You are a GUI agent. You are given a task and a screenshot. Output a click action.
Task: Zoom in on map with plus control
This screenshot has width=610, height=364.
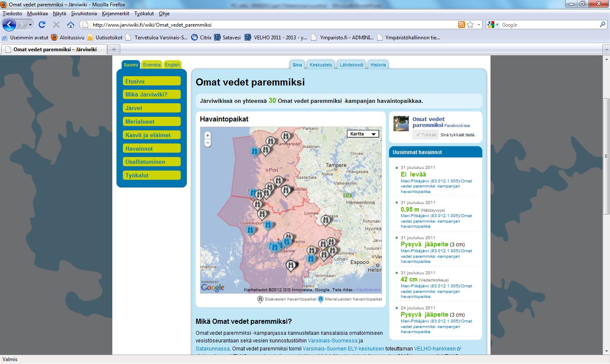click(208, 135)
